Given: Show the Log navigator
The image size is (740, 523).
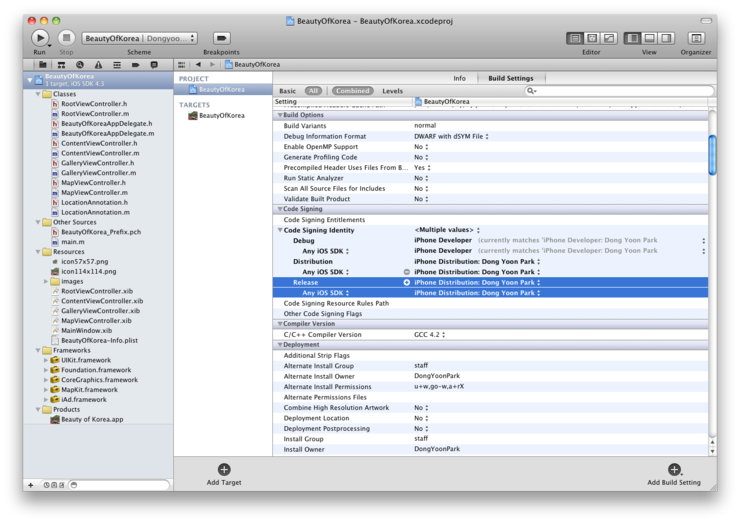Looking at the screenshot, I should [x=154, y=65].
